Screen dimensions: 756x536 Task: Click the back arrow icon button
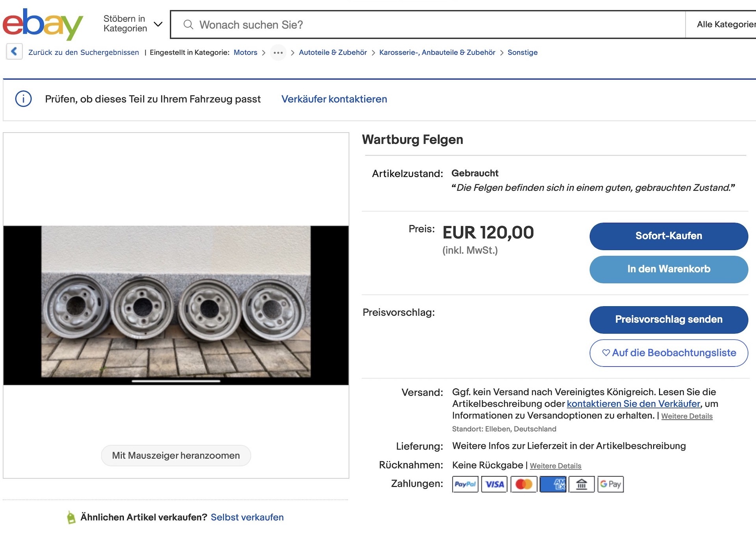(x=14, y=52)
